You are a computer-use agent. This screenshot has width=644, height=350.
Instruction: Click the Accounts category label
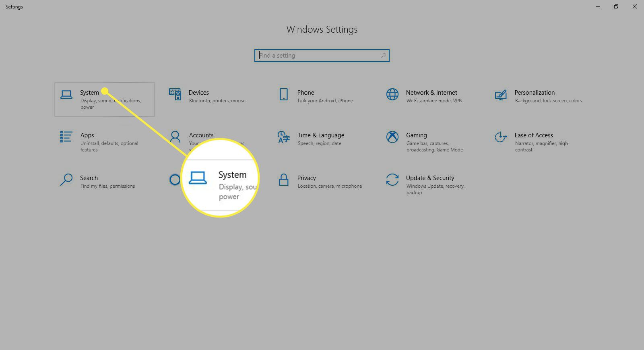coord(201,135)
